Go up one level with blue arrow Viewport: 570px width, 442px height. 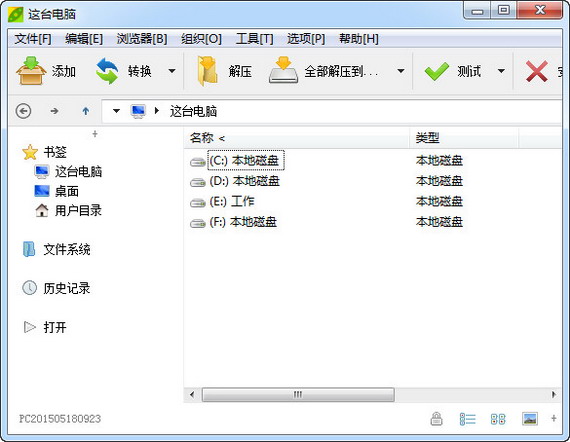(x=85, y=111)
